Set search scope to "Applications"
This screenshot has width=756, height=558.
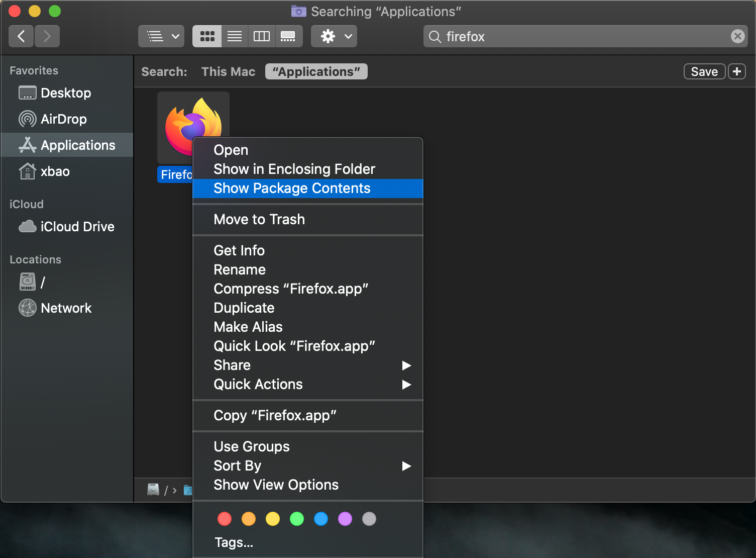click(316, 71)
